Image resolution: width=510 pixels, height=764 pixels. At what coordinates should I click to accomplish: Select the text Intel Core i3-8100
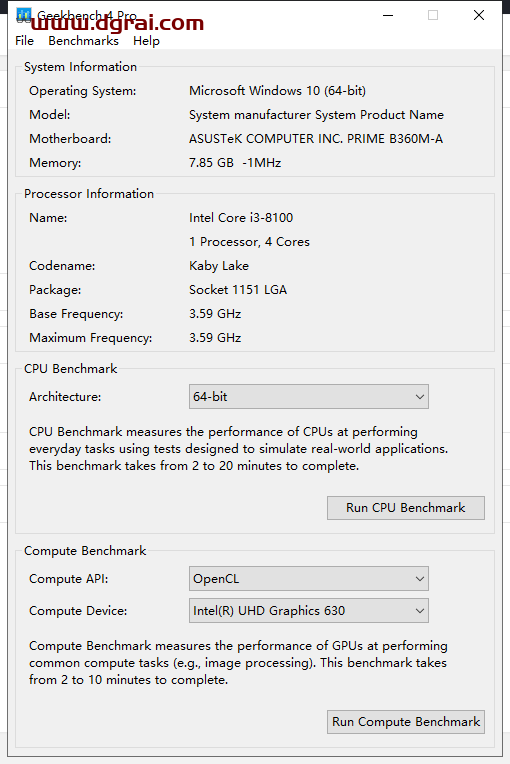tap(241, 218)
